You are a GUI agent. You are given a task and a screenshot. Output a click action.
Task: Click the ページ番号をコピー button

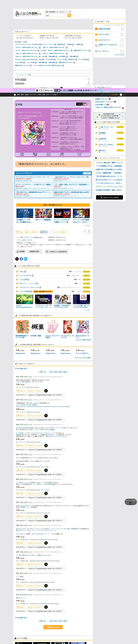pyautogui.click(x=37, y=238)
